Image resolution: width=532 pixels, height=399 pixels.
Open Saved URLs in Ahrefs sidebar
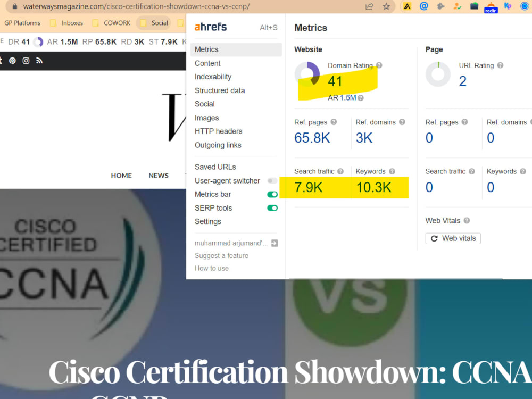click(215, 167)
